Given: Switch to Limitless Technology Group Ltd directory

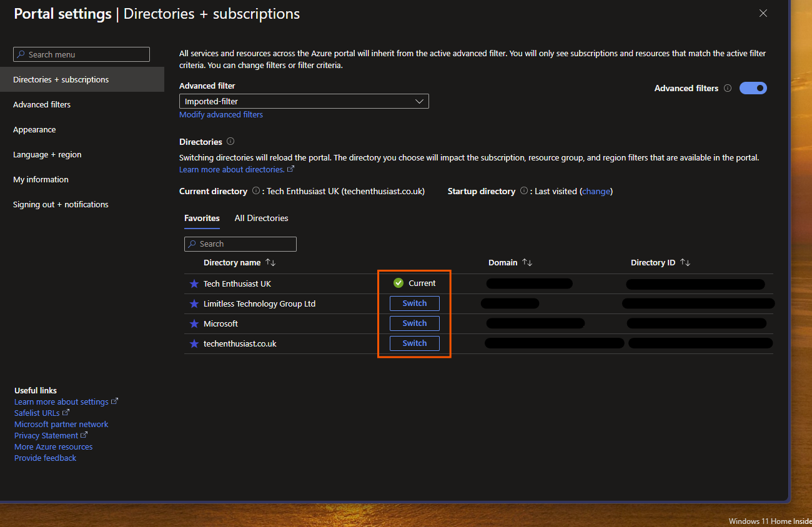Looking at the screenshot, I should [x=415, y=303].
